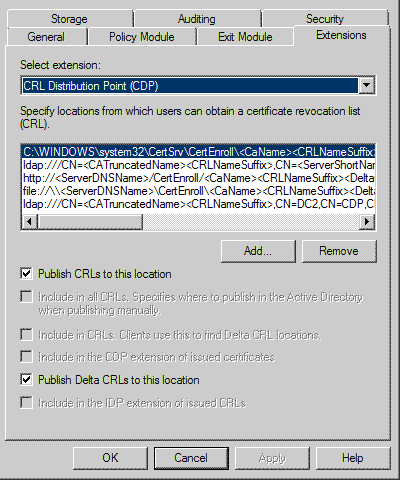Toggle Include in all CRLs checkbox
The height and width of the screenshot is (480, 400).
click(x=26, y=296)
